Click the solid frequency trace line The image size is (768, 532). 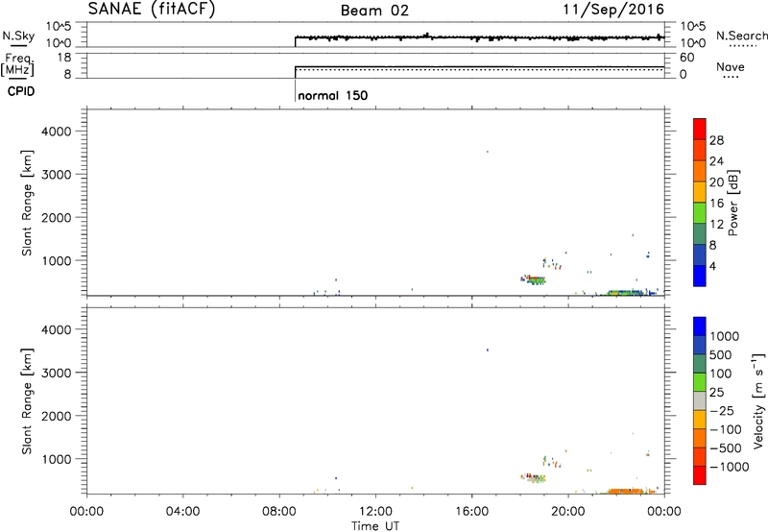point(479,66)
